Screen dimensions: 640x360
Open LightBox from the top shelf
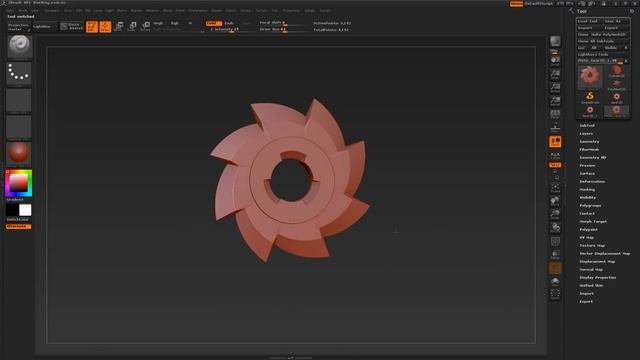[x=44, y=27]
